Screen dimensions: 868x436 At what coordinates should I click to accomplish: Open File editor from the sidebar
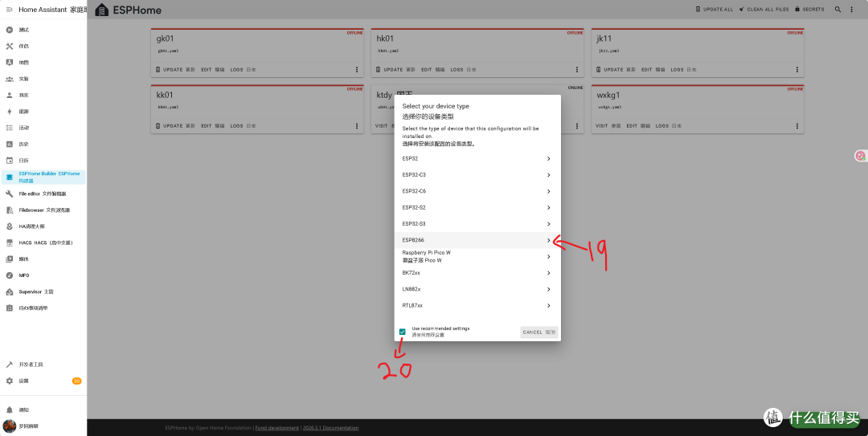43,194
